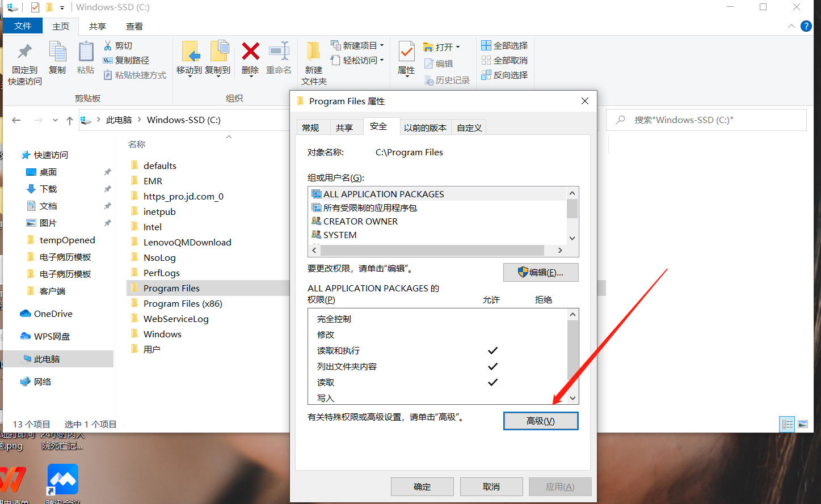Open the New Item dropdown
This screenshot has width=821, height=504.
pyautogui.click(x=357, y=45)
